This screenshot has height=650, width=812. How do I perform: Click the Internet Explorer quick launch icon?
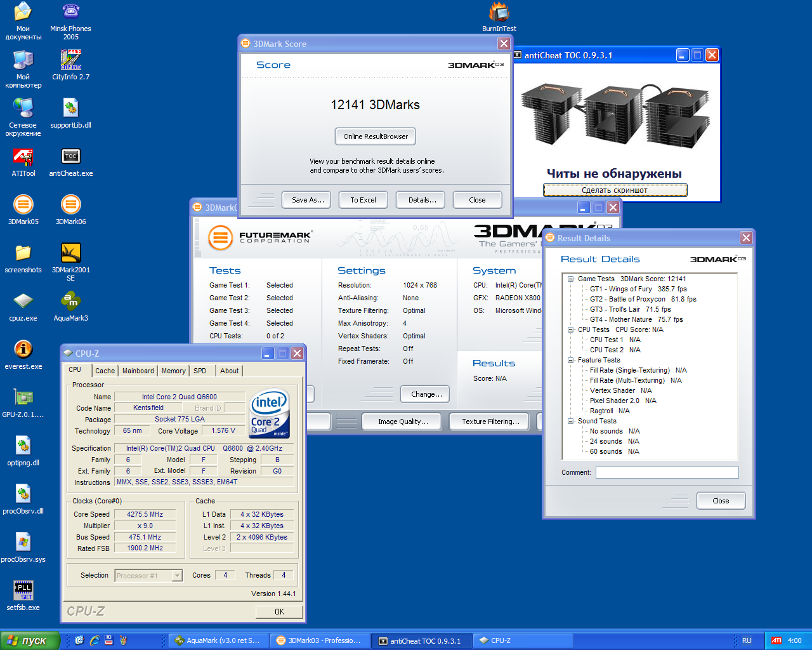click(94, 640)
